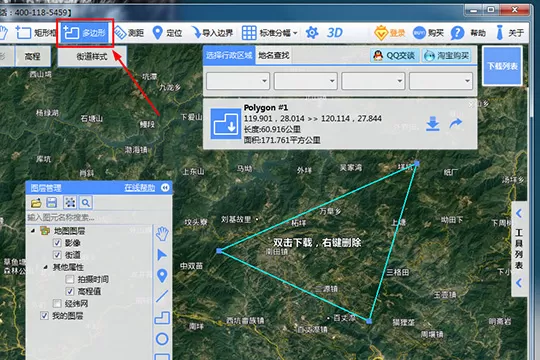Click the zoom-to-extent icon in layer panel
Image resolution: width=540 pixels, height=360 pixels.
[x=70, y=203]
